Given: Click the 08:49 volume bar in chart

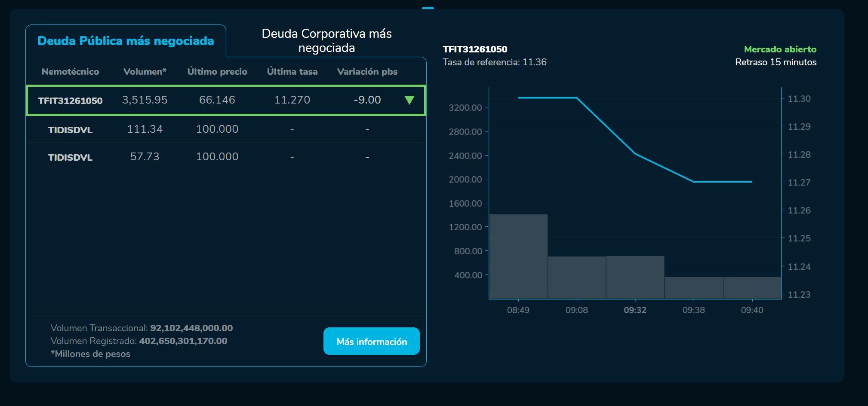Looking at the screenshot, I should pyautogui.click(x=518, y=256).
